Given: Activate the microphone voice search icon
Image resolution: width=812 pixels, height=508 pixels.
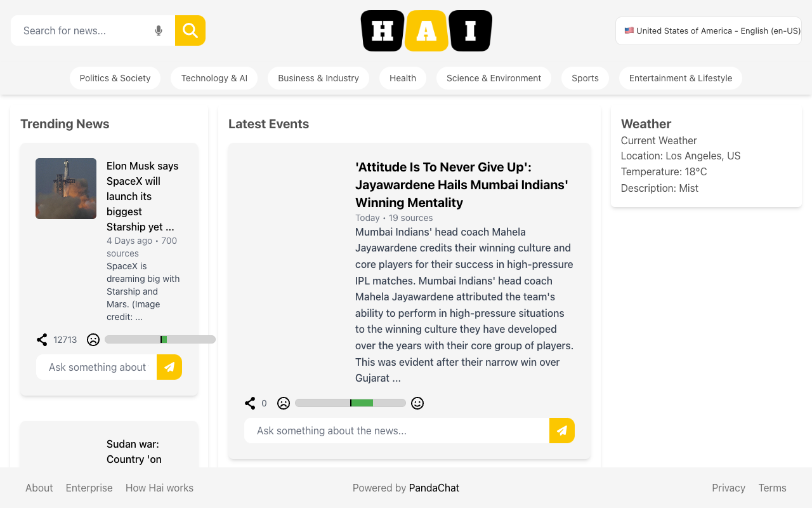Looking at the screenshot, I should tap(159, 30).
